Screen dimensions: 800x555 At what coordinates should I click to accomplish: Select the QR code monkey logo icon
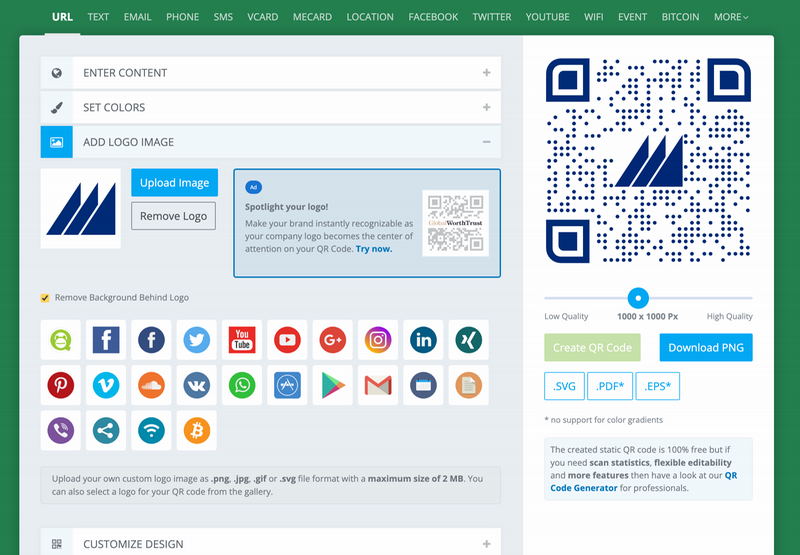61,340
